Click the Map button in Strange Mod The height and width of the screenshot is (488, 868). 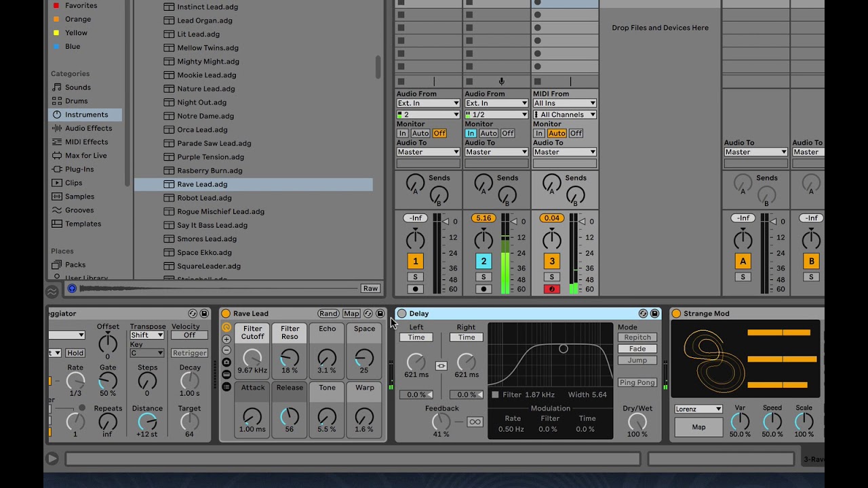click(x=698, y=428)
